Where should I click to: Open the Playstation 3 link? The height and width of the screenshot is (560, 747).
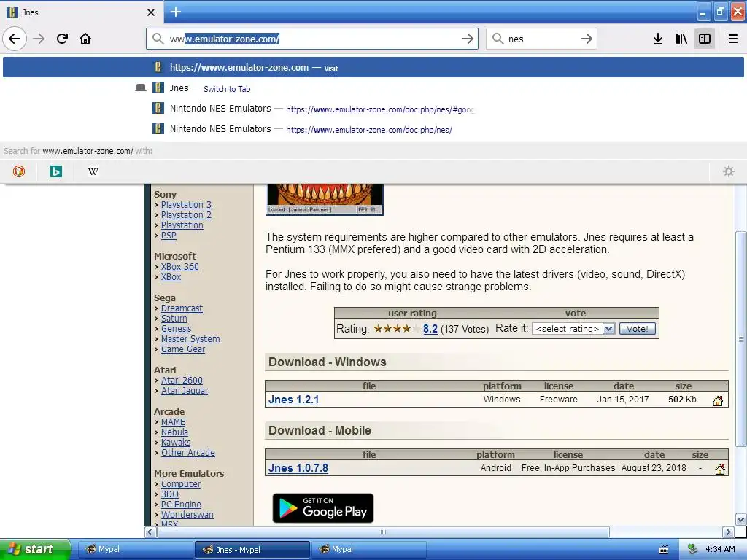186,205
